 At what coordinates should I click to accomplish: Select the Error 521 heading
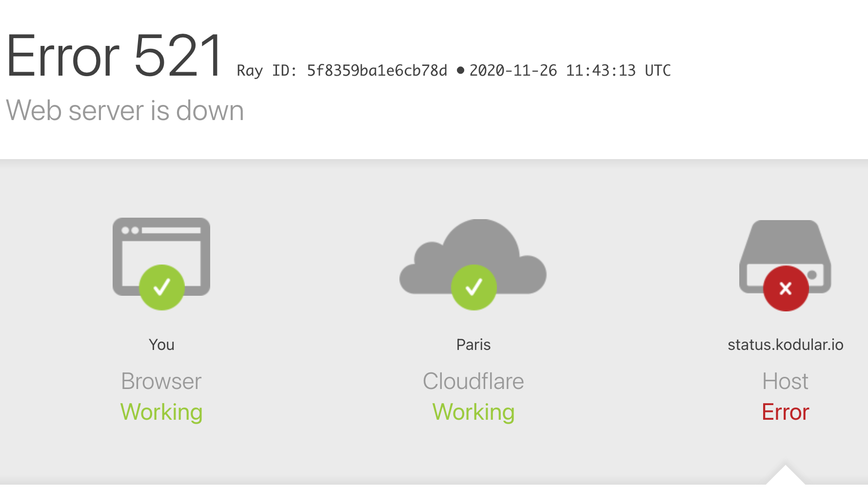115,55
